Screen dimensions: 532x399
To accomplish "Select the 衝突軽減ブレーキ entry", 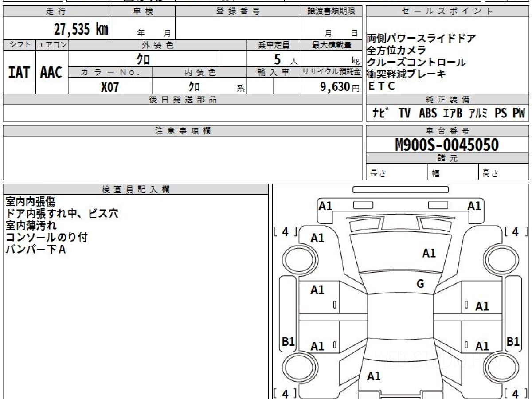I will [x=406, y=74].
